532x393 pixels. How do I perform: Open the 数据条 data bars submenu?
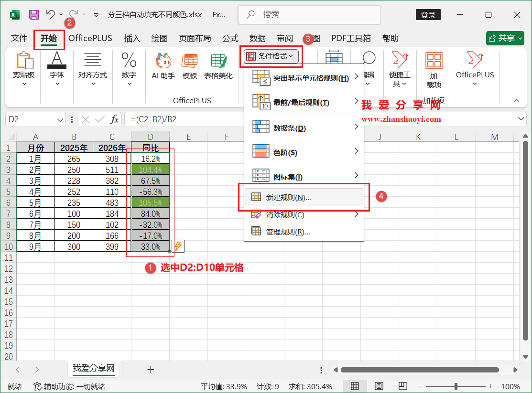click(304, 128)
